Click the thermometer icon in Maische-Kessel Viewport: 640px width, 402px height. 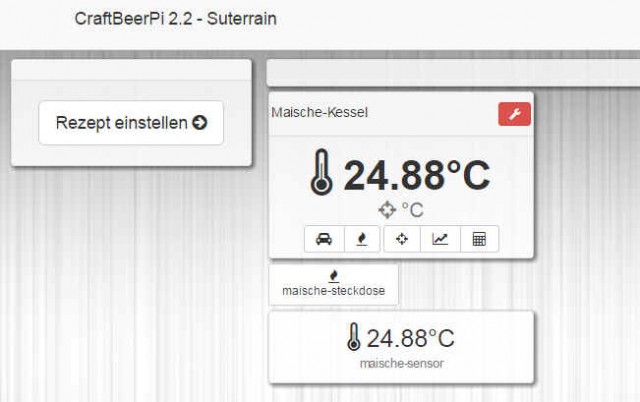(322, 172)
